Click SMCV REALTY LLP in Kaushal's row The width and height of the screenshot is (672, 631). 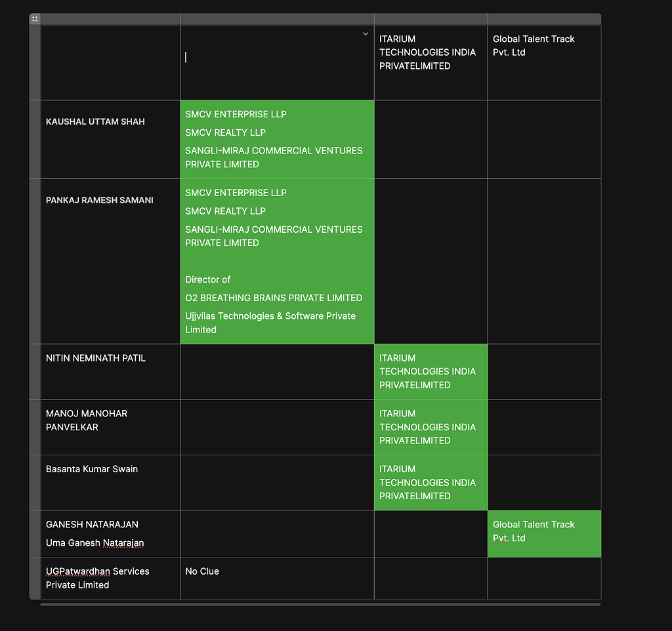(x=226, y=132)
